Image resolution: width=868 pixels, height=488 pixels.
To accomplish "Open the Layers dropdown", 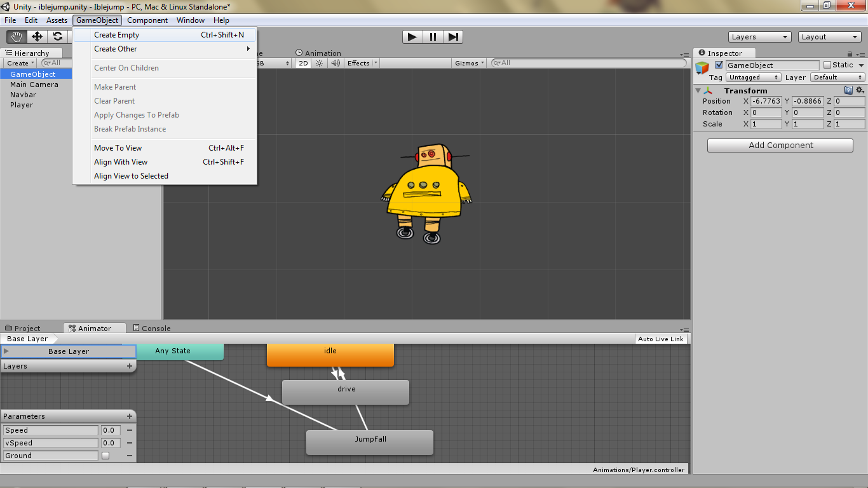I will (760, 37).
